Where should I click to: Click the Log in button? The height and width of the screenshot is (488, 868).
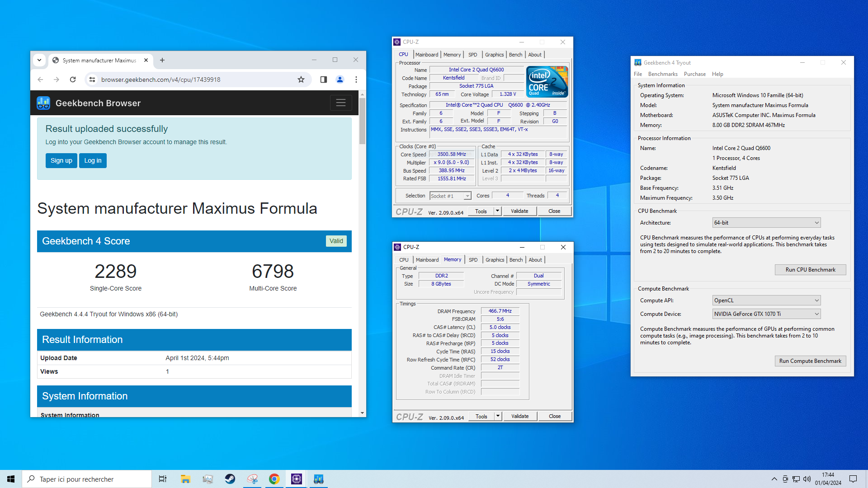click(x=93, y=160)
